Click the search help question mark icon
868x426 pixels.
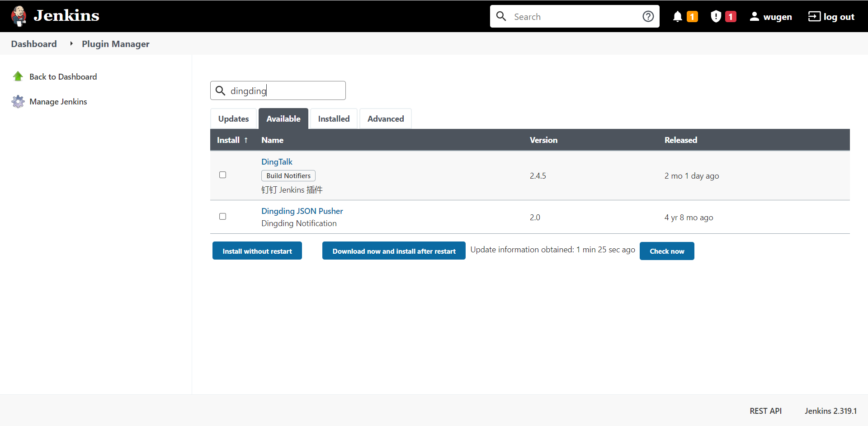648,17
